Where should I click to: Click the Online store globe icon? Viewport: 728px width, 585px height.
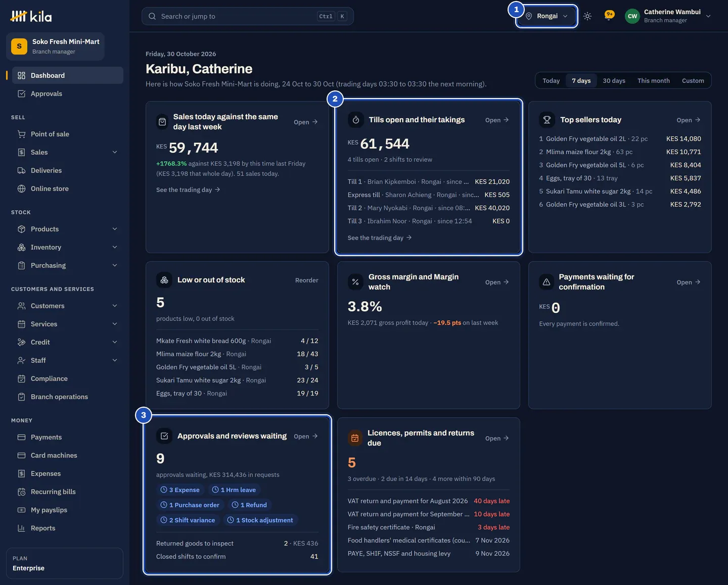pyautogui.click(x=21, y=188)
